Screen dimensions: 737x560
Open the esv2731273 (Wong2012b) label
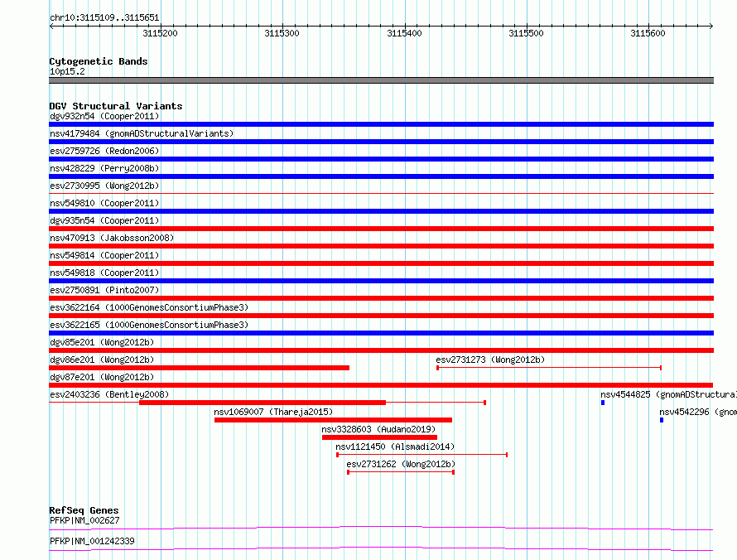click(x=490, y=360)
